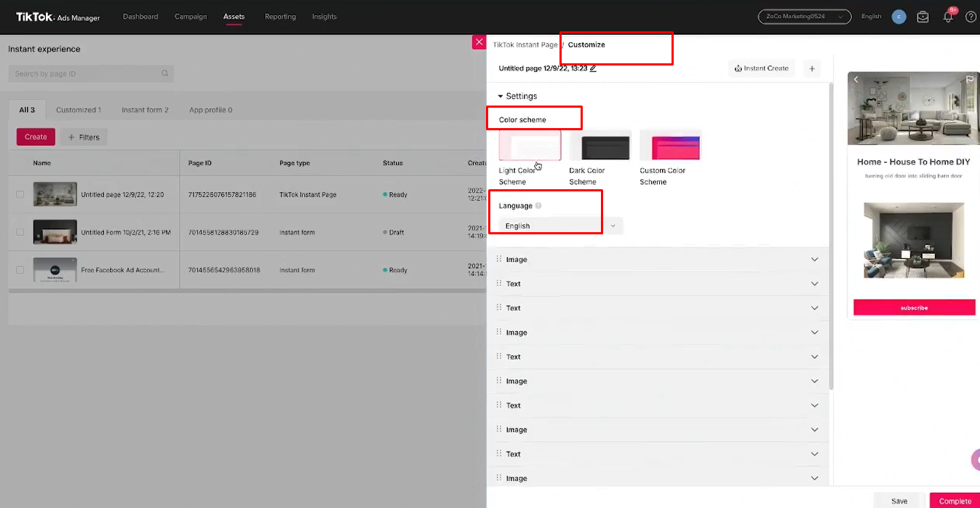Select the Dark Color Scheme swatch

click(600, 145)
